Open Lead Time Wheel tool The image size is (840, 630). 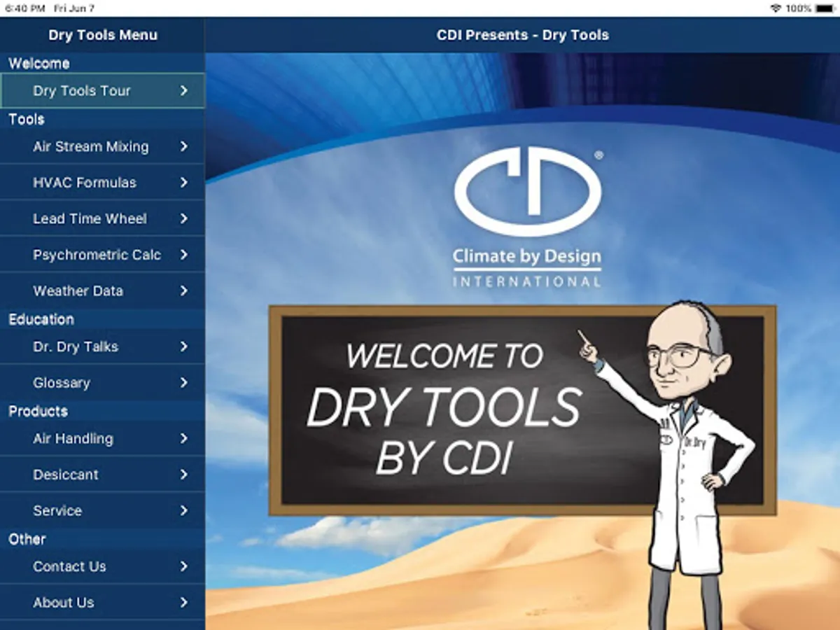click(102, 218)
